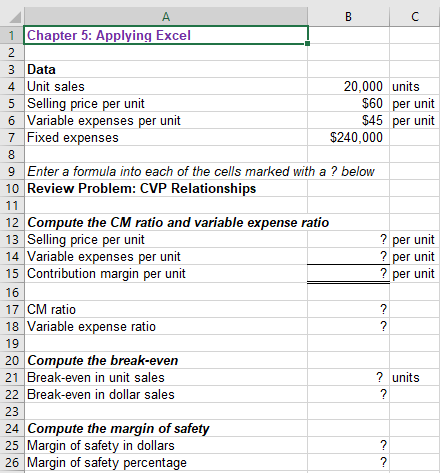The width and height of the screenshot is (440, 473).
Task: Select the $60 selling price value
Action: (x=348, y=103)
